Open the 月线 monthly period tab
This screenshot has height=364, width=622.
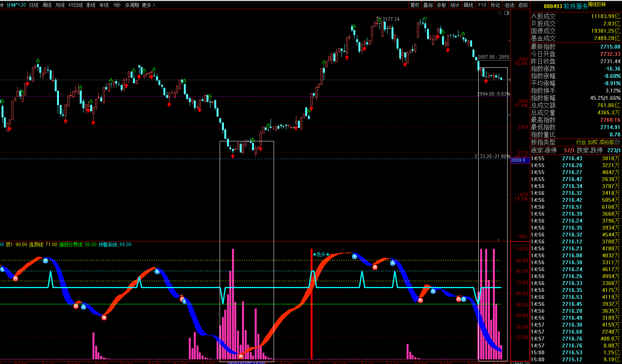[60, 5]
